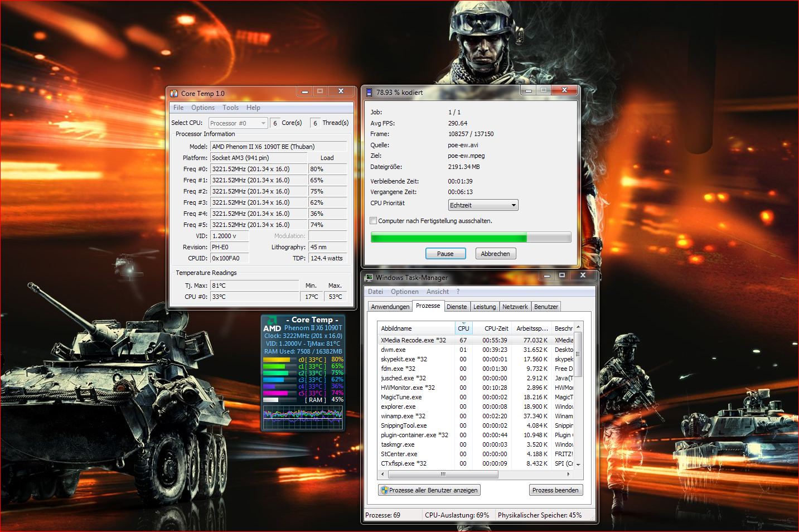Viewport: 799px width, 532px height.
Task: Select the skypekit.exe *32 process
Action: 476,359
